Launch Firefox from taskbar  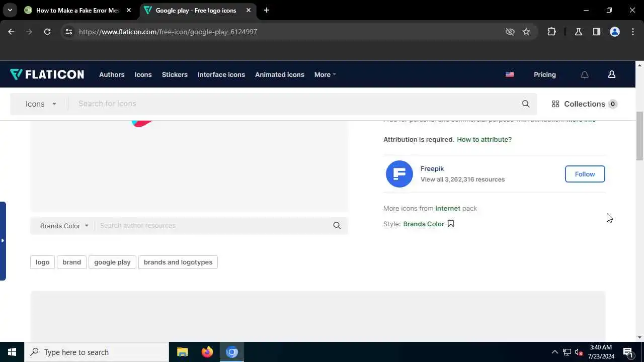pyautogui.click(x=207, y=352)
